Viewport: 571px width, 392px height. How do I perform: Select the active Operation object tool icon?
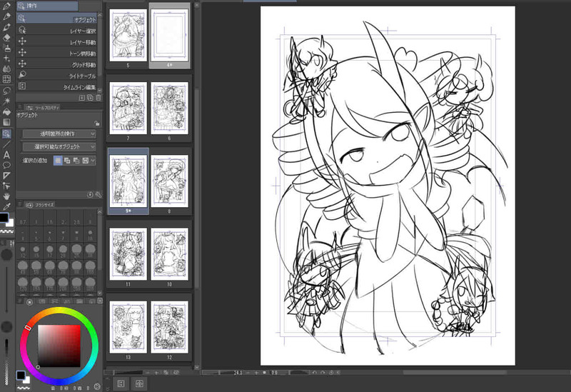pos(6,134)
